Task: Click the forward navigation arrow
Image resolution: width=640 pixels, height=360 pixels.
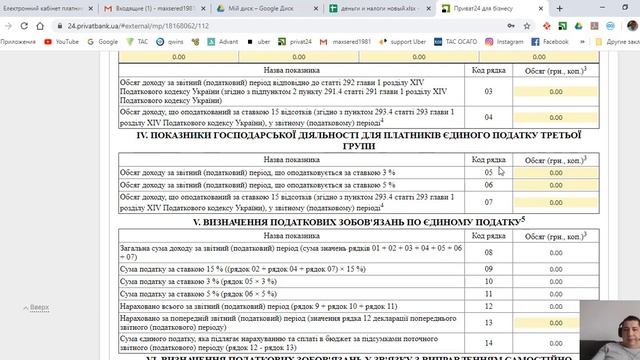Action: (8, 26)
